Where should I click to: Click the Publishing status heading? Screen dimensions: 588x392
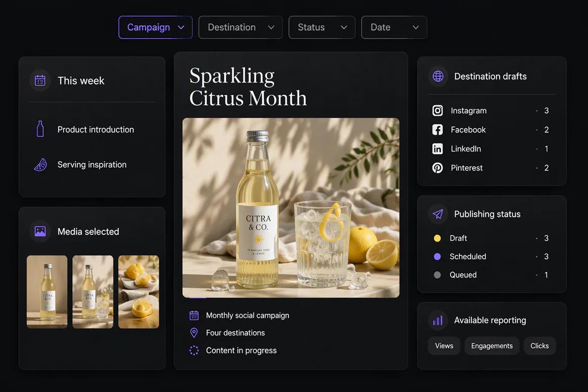487,214
